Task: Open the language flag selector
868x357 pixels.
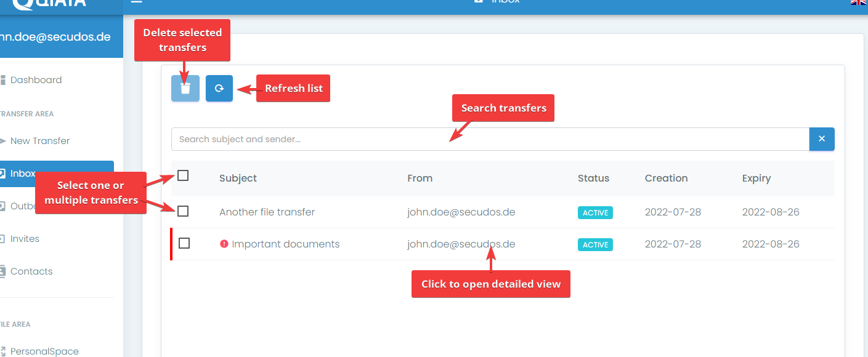Action: click(859, 2)
